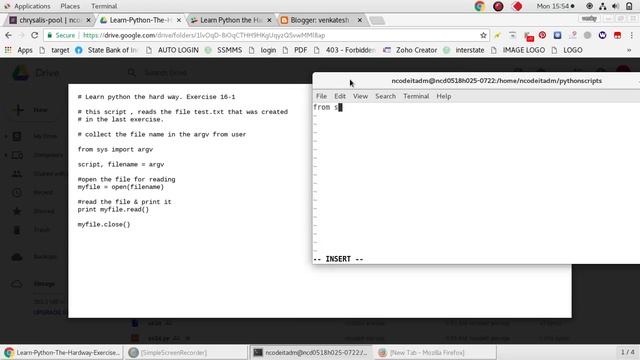Image resolution: width=640 pixels, height=360 pixels.
Task: Open the State Bank of In bookmark
Action: coord(107,50)
